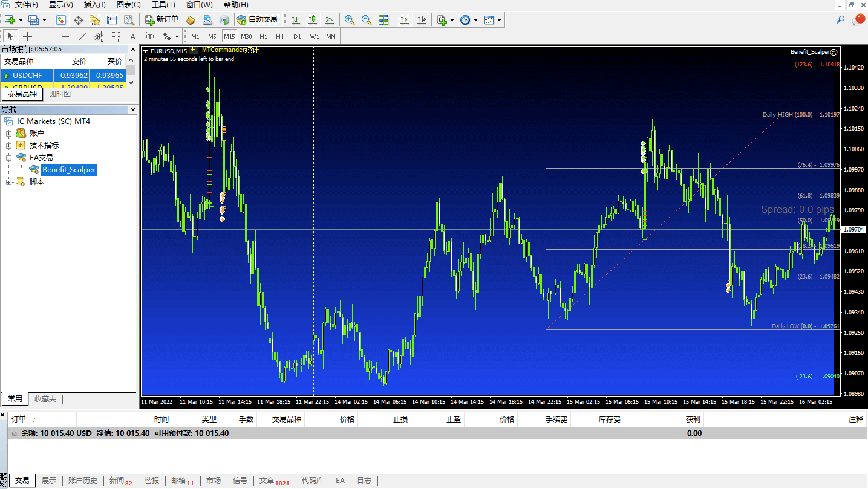Screen dimensions: 868x489
Task: Select the crosshair cursor tool
Action: coord(26,36)
